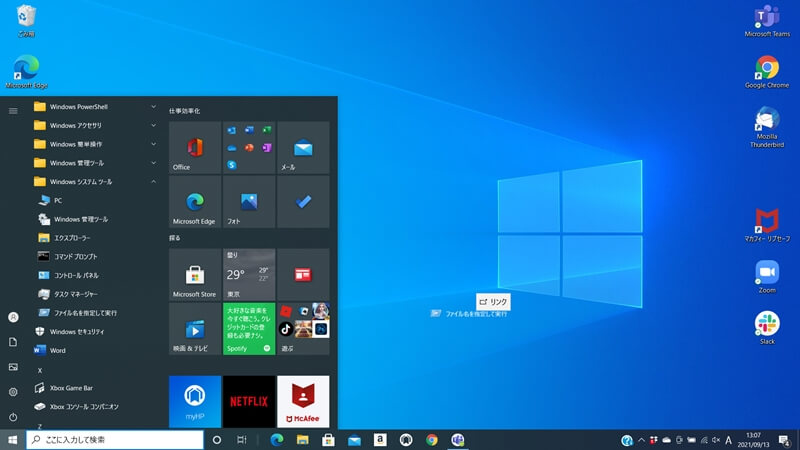
Task: Open ファイル名を指定して実行 in the app list
Action: (95, 313)
